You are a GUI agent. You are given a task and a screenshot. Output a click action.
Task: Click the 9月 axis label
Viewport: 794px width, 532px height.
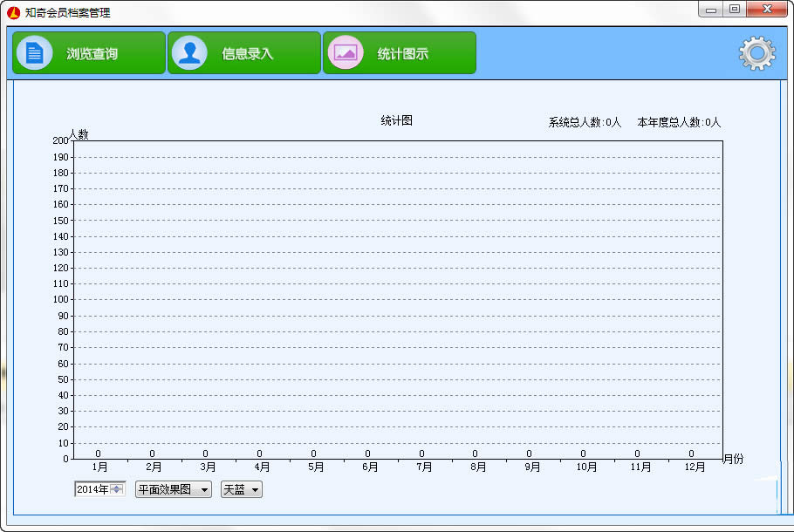pyautogui.click(x=532, y=467)
